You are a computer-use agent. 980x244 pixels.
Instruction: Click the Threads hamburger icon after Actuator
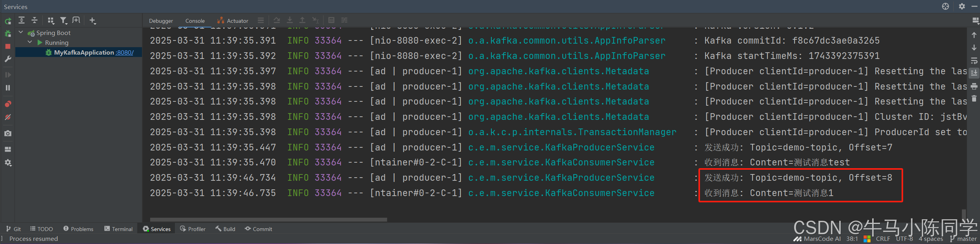coord(261,20)
